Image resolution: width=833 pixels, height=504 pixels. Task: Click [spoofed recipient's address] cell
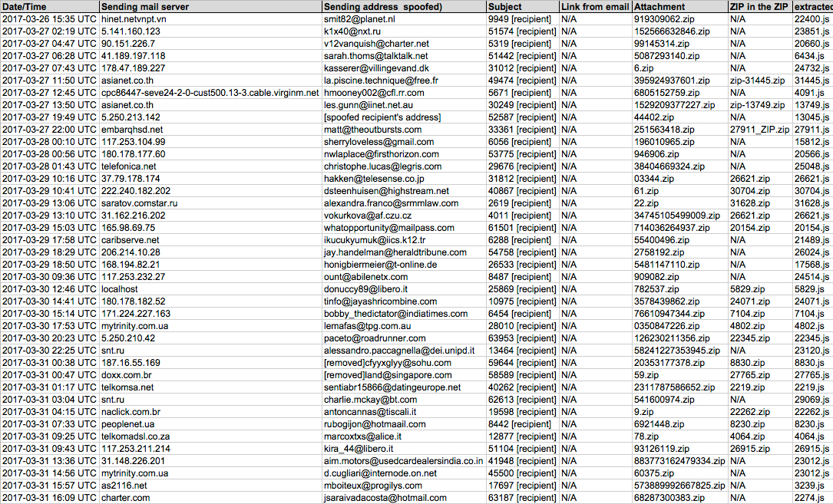pos(404,117)
